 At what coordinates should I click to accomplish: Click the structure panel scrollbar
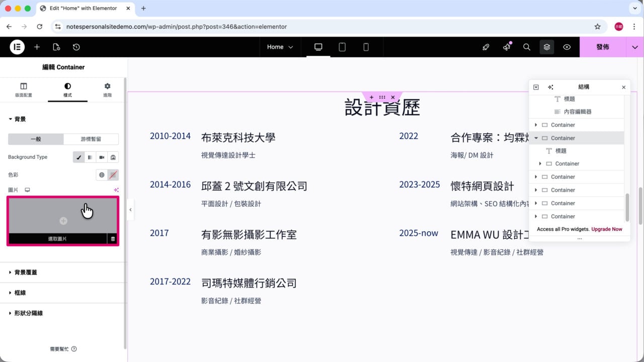(x=627, y=207)
